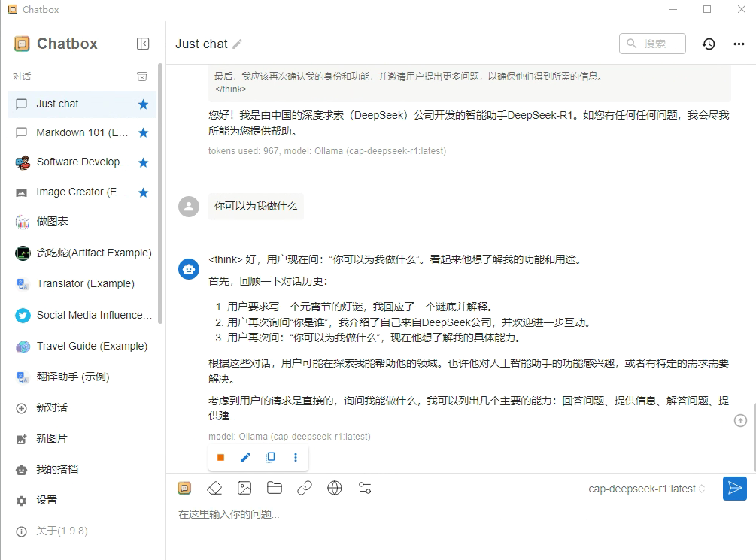Click the Chatbox logo icon in input toolbar
The image size is (756, 560).
(184, 488)
